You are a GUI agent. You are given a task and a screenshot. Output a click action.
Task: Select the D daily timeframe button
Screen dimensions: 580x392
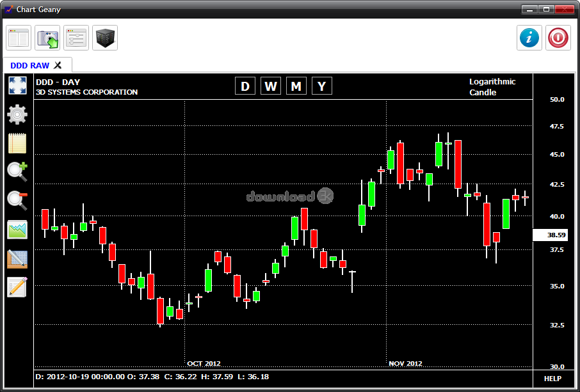coord(245,86)
